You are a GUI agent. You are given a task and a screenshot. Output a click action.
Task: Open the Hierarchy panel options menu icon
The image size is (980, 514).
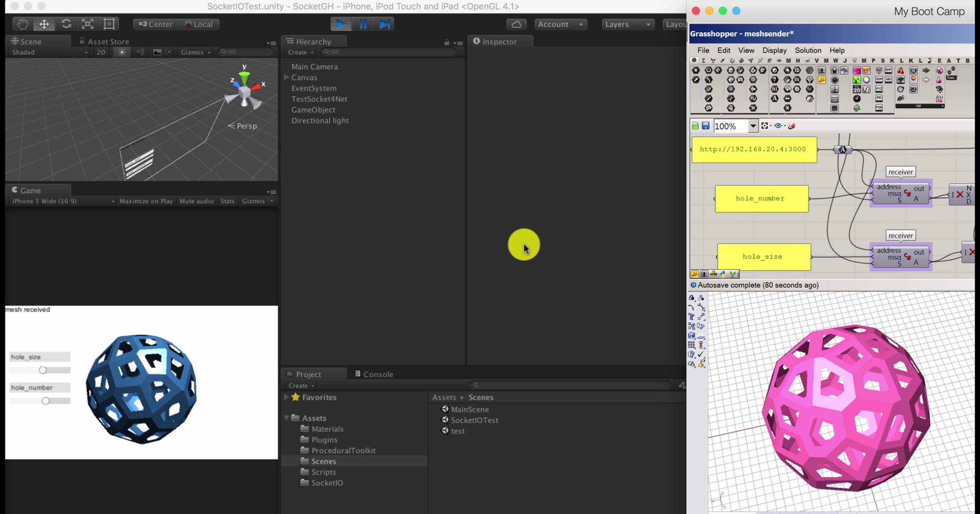click(x=459, y=43)
